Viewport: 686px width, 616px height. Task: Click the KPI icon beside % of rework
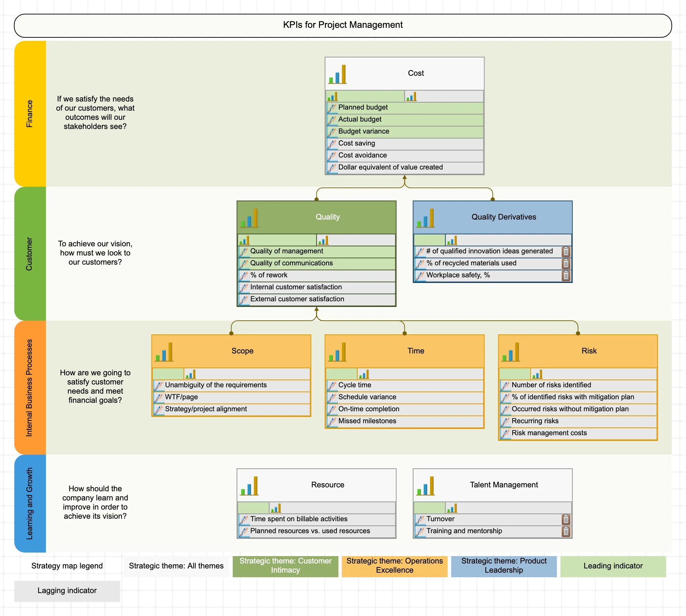pos(243,276)
